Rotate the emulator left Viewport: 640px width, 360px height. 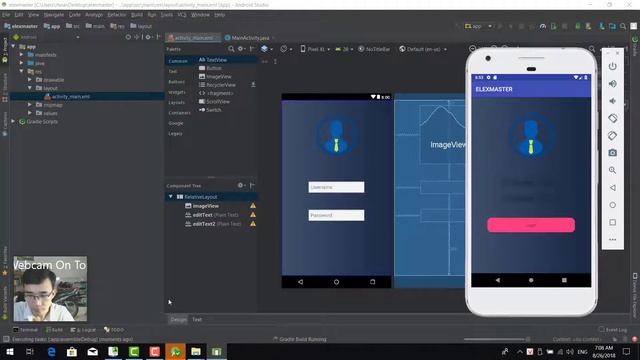613,118
